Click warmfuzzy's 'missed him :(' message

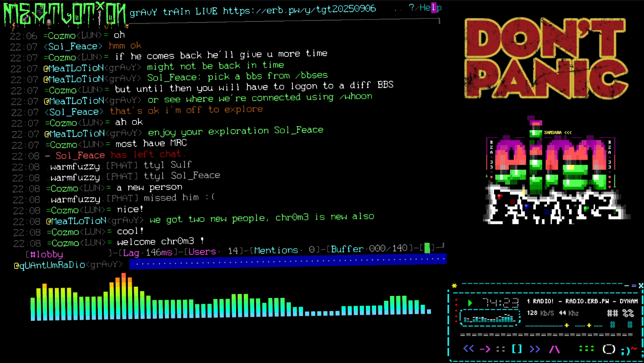click(x=179, y=198)
